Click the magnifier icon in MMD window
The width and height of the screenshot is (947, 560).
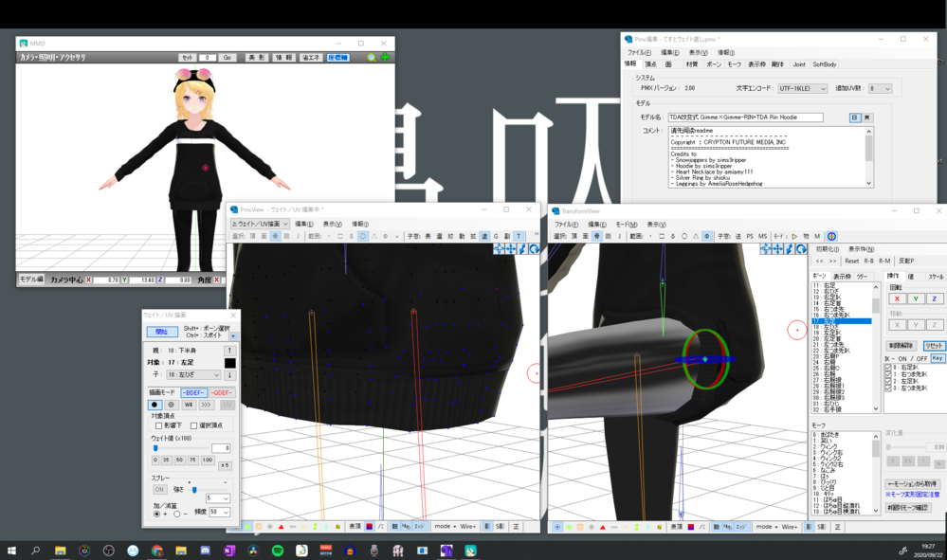(x=372, y=58)
